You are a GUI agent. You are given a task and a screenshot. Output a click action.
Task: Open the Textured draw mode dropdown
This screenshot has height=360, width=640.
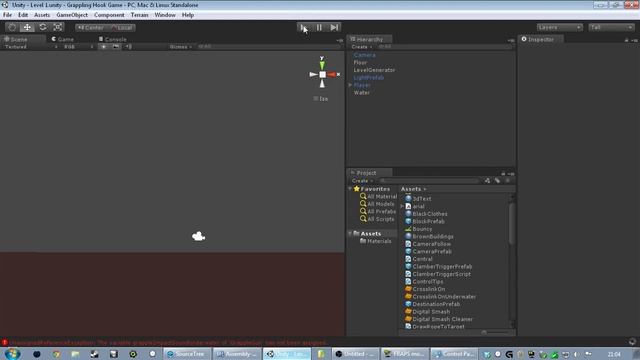[x=31, y=47]
